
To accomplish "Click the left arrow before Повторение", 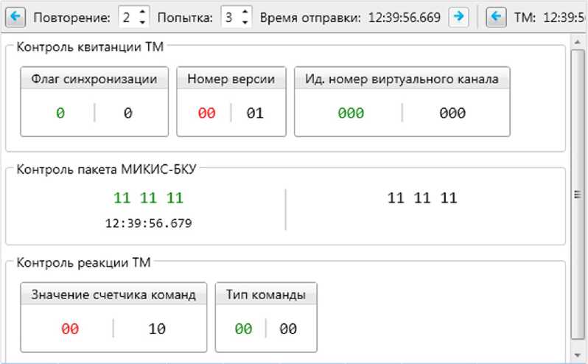I will point(15,17).
